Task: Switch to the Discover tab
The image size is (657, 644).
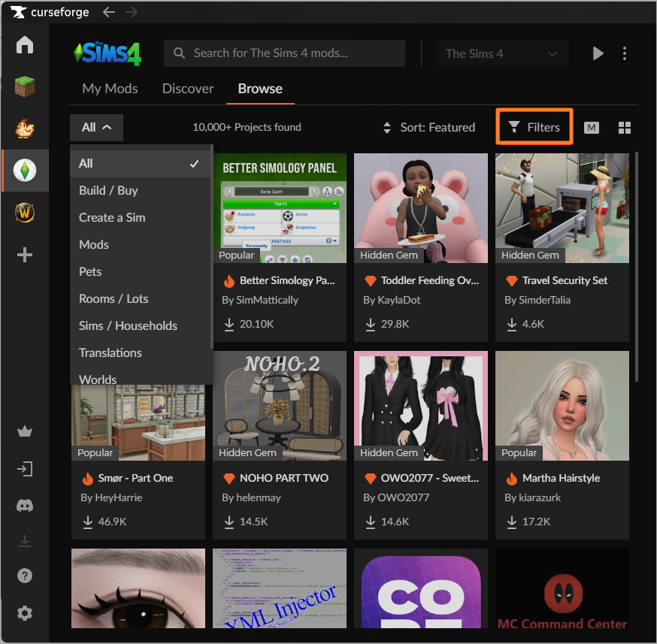Action: (188, 89)
